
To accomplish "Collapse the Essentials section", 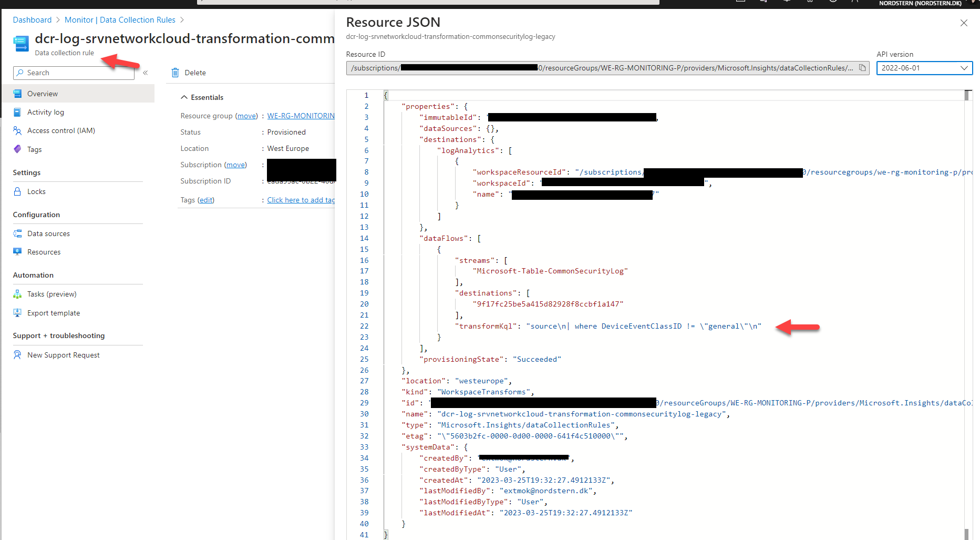I will coord(184,97).
